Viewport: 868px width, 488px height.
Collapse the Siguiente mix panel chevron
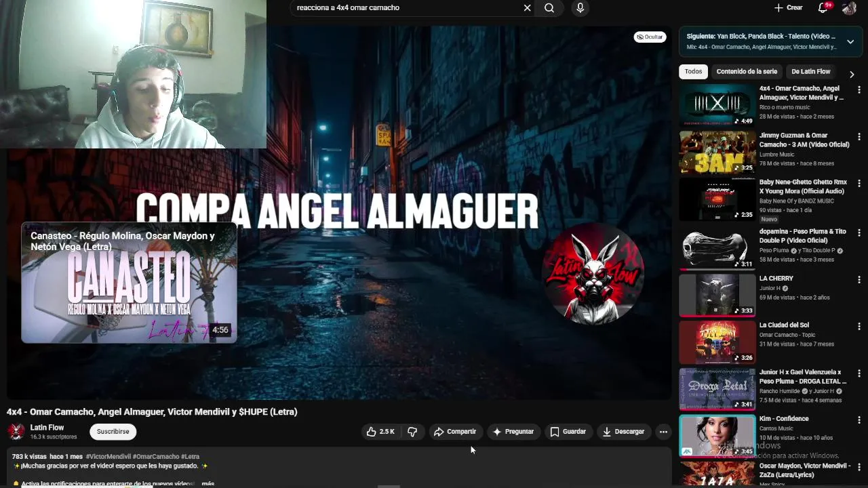pyautogui.click(x=850, y=41)
